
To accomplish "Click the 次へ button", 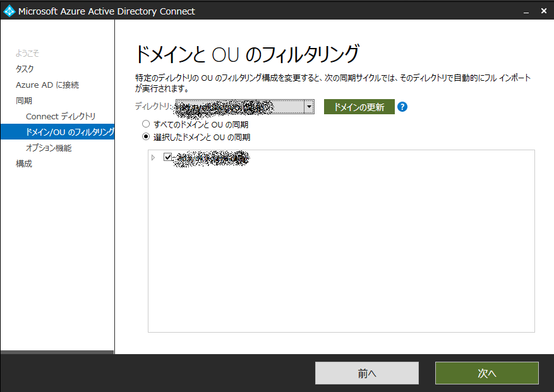I will click(x=487, y=373).
